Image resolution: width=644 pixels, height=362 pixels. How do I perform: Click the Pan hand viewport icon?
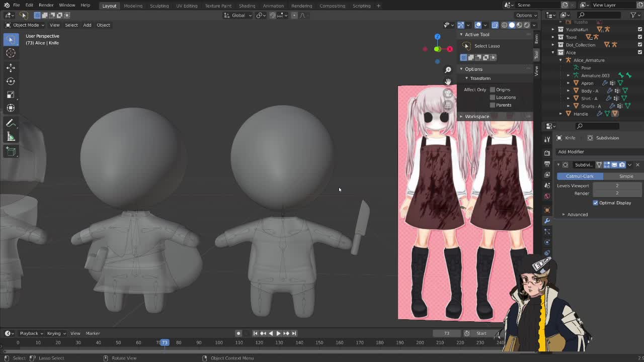[448, 81]
